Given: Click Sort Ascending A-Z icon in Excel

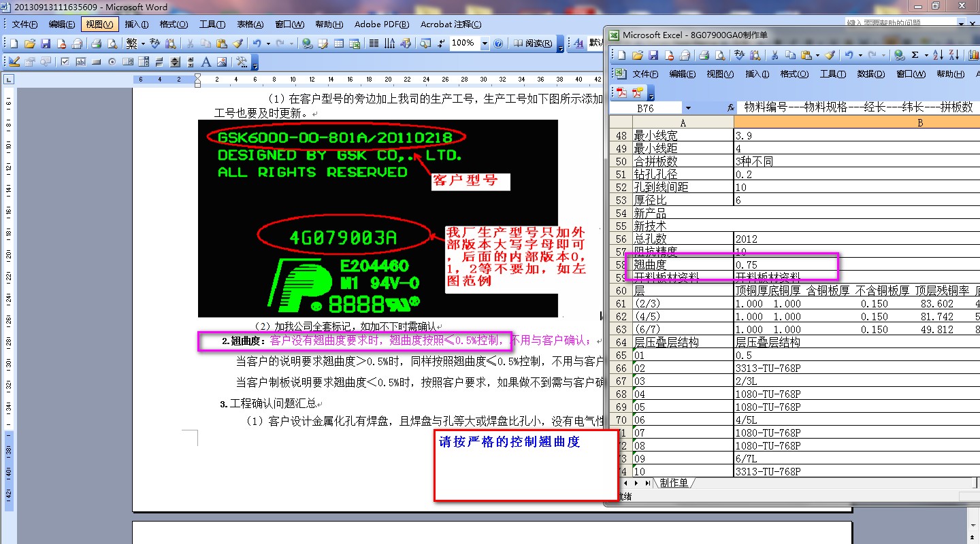Looking at the screenshot, I should click(937, 55).
